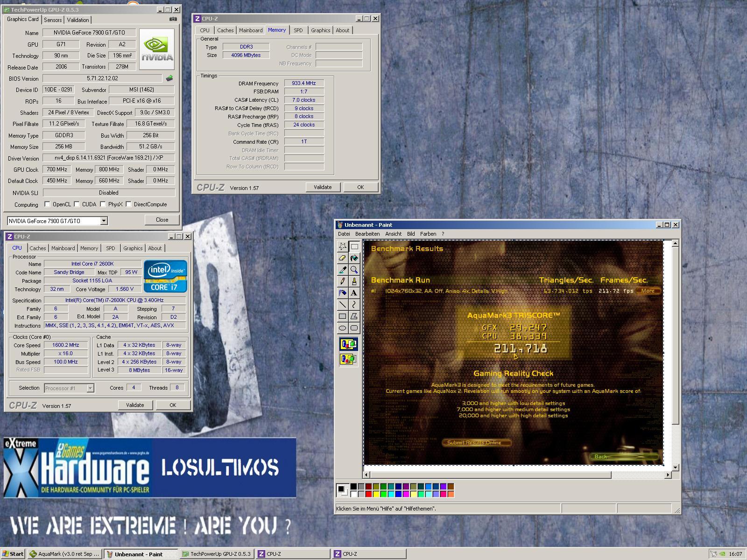Open Graphics tab in lower CPU-Z window
The height and width of the screenshot is (560, 747).
[x=133, y=248]
